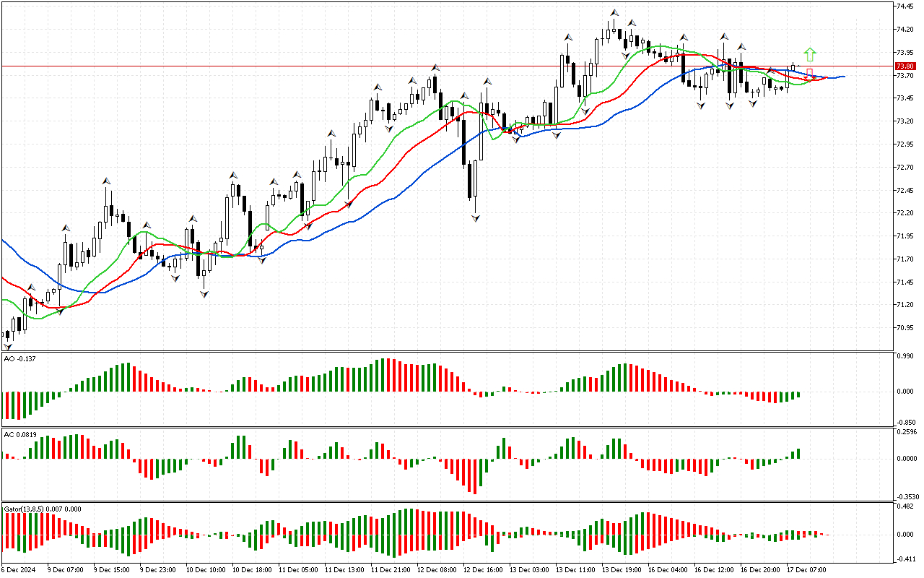Select the up fractal above the chart's highest candle
The height and width of the screenshot is (578, 924).
614,12
